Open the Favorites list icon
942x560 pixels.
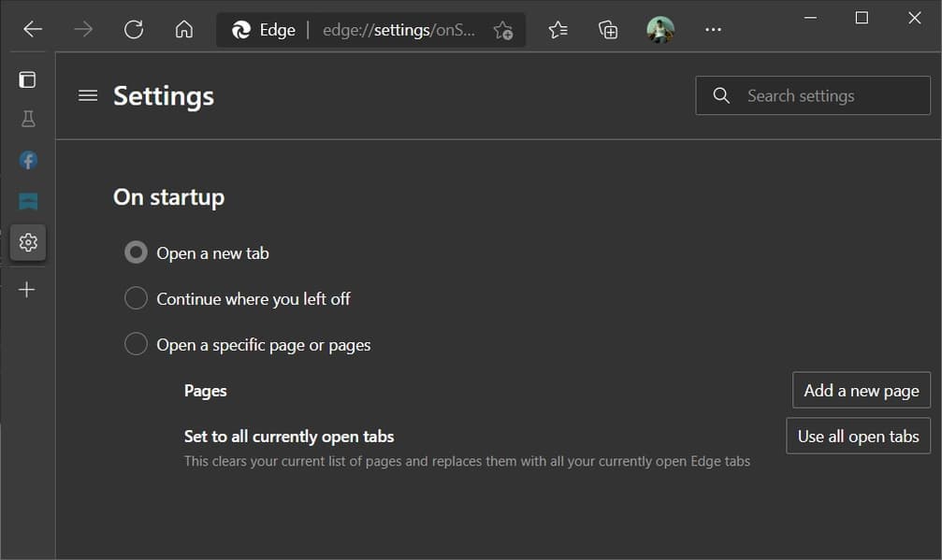[x=558, y=30]
